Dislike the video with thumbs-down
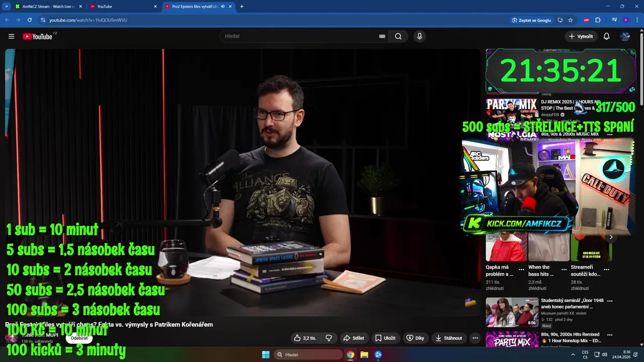The width and height of the screenshot is (644, 362). click(329, 338)
